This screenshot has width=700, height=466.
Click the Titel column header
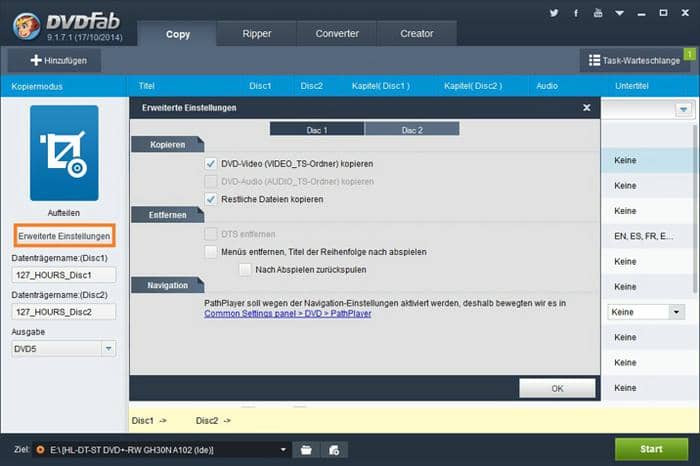(x=146, y=86)
